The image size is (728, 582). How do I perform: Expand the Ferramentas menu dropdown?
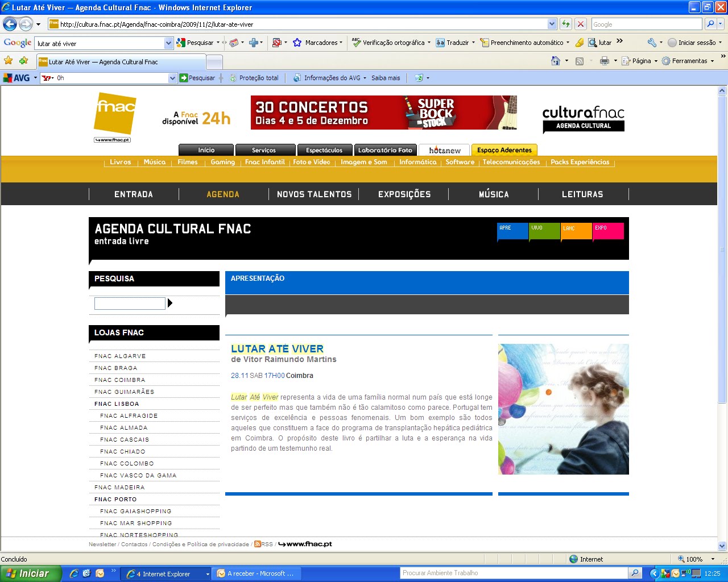pos(712,61)
